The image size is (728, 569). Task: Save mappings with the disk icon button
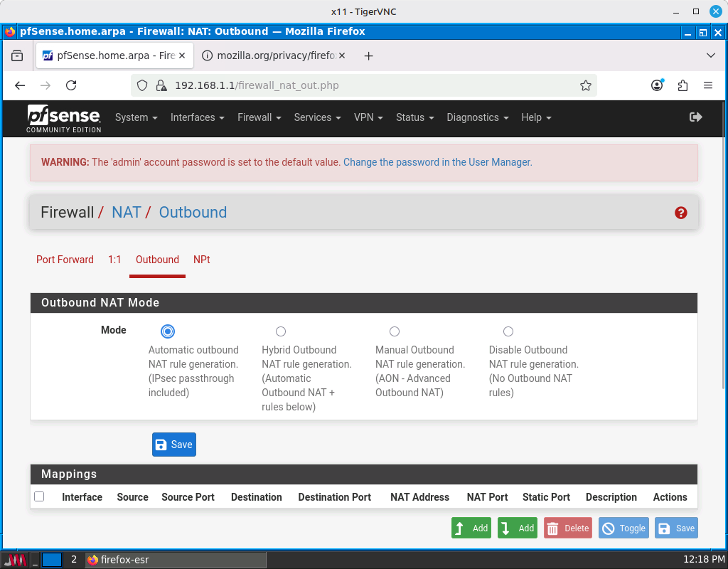(x=676, y=528)
